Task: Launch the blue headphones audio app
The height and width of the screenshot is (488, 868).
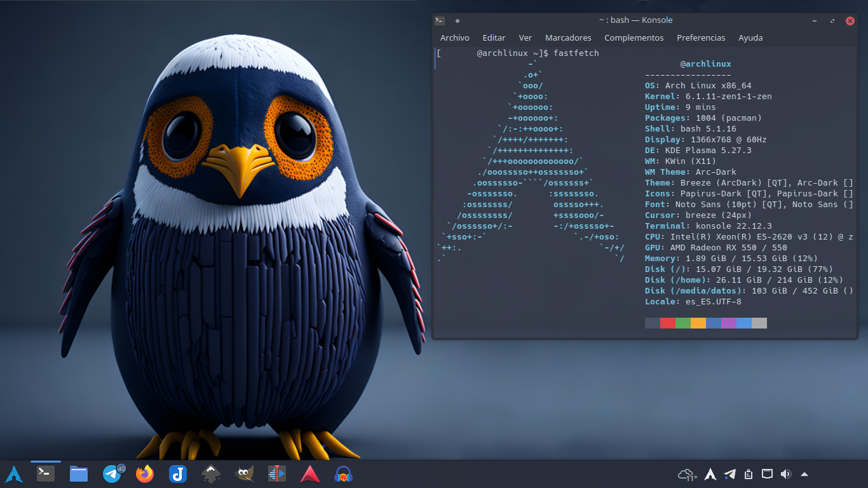Action: pyautogui.click(x=343, y=474)
